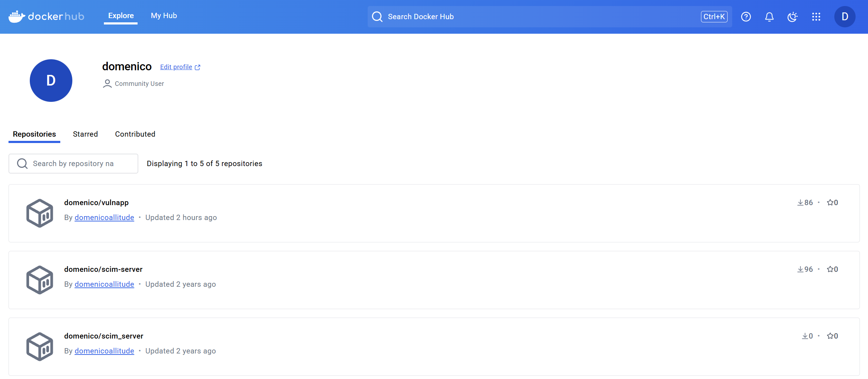Viewport: 868px width, 379px height.
Task: Click the domenico/scim_server repository cube icon
Action: pyautogui.click(x=40, y=346)
